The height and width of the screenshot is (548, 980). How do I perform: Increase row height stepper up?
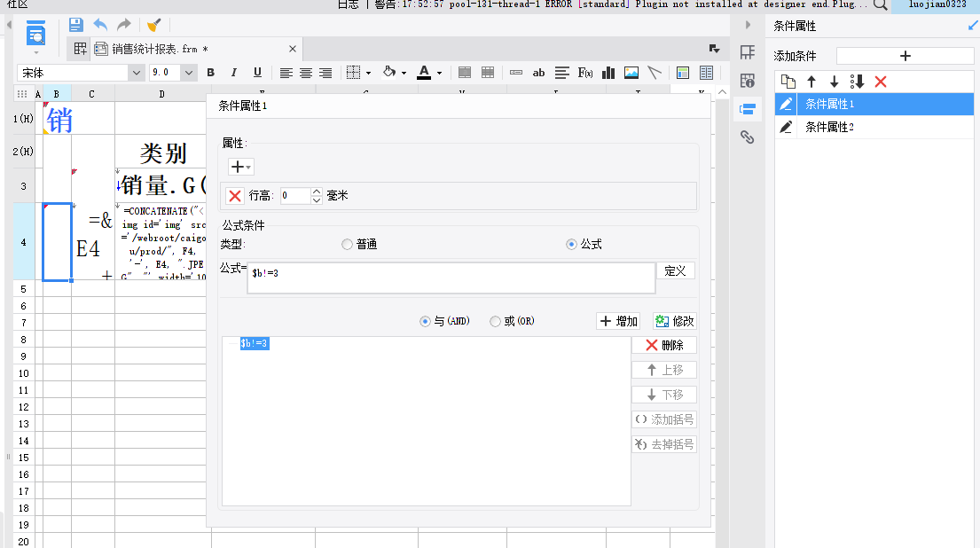tap(317, 192)
